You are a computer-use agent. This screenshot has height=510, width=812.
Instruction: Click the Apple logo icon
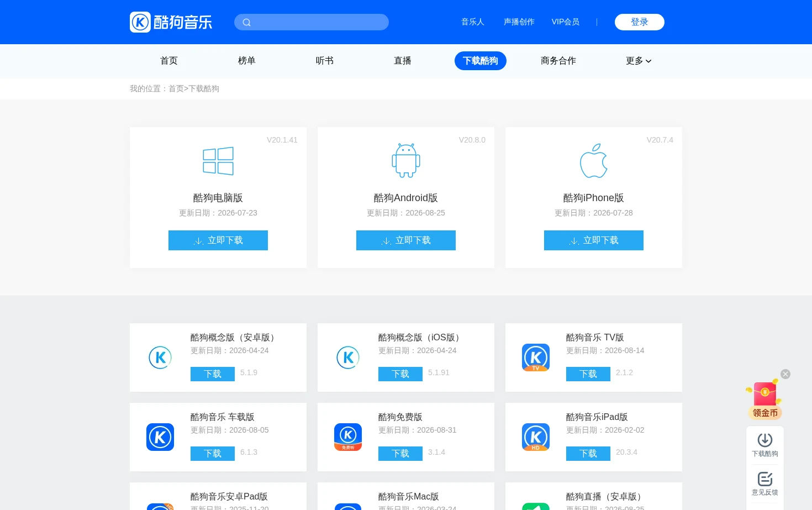pos(594,161)
